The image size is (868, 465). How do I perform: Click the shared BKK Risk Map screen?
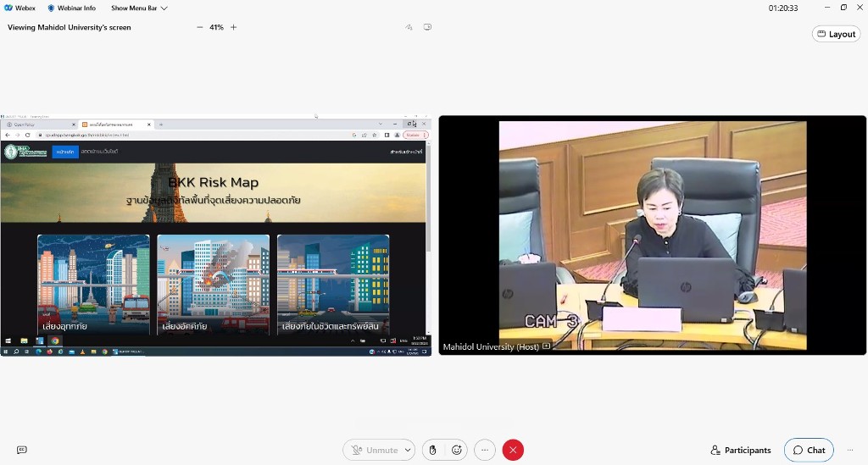point(215,235)
